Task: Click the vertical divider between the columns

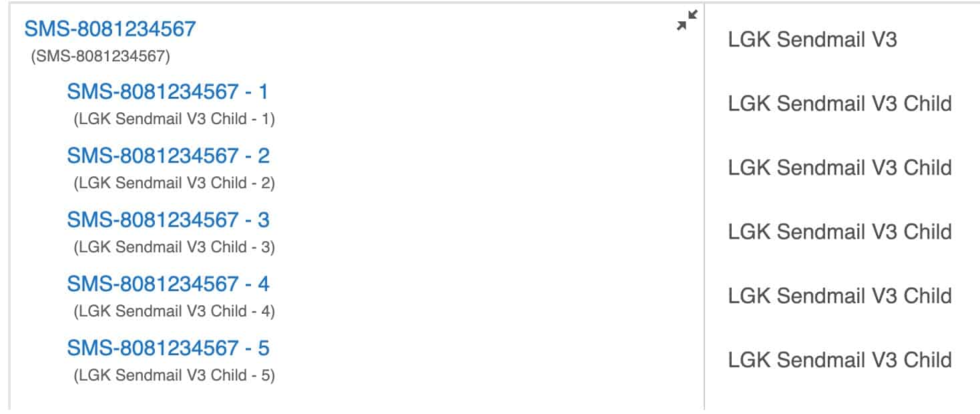Action: point(704,207)
